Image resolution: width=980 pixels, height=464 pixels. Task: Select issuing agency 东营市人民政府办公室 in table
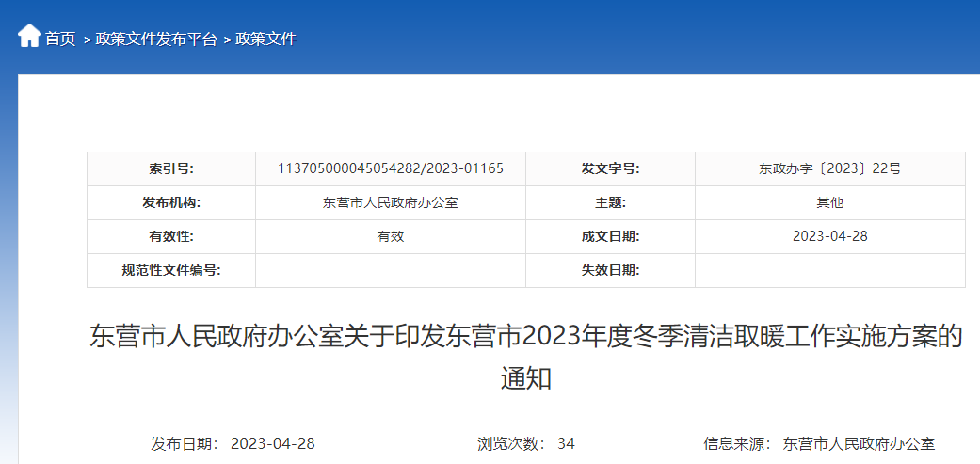pyautogui.click(x=390, y=203)
